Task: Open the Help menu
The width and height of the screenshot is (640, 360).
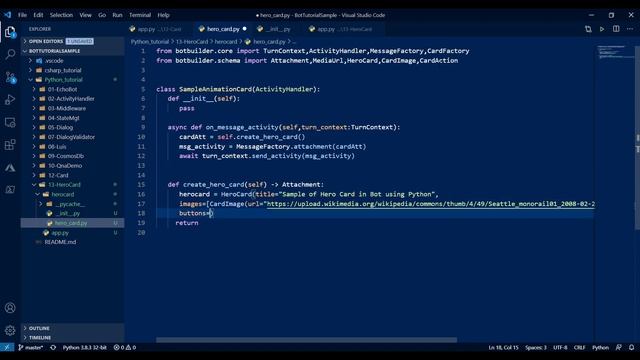Action: [163, 15]
